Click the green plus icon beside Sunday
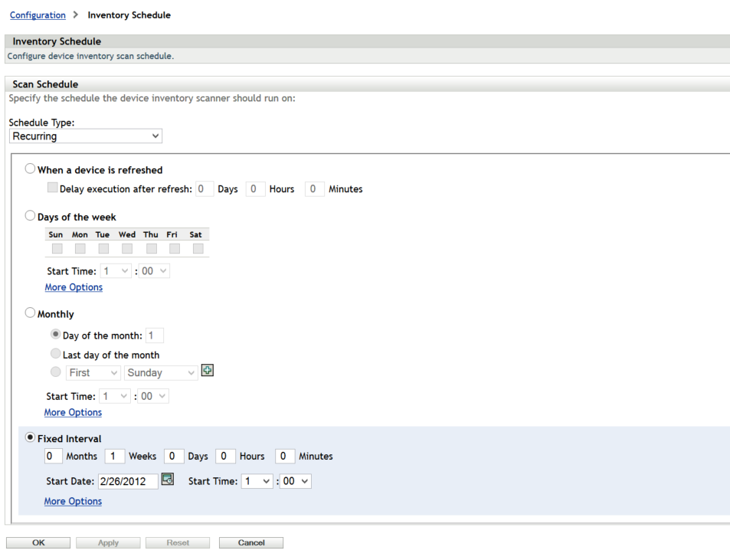This screenshot has width=730, height=560. [x=207, y=371]
